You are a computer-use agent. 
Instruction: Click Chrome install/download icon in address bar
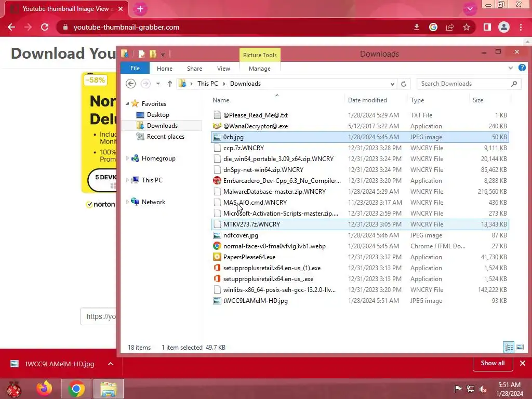click(x=417, y=27)
